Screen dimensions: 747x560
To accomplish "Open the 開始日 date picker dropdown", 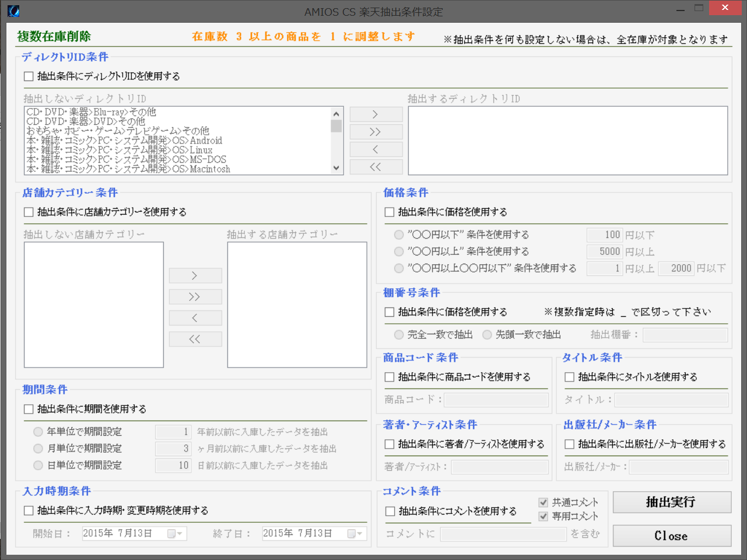I will point(175,534).
